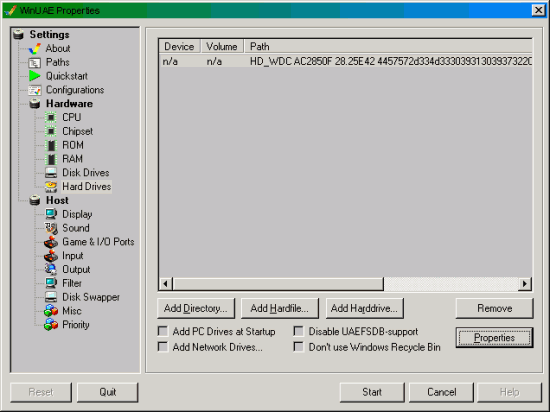Remove the selected hard drive entry
Screen dimensions: 550x412
(495, 309)
